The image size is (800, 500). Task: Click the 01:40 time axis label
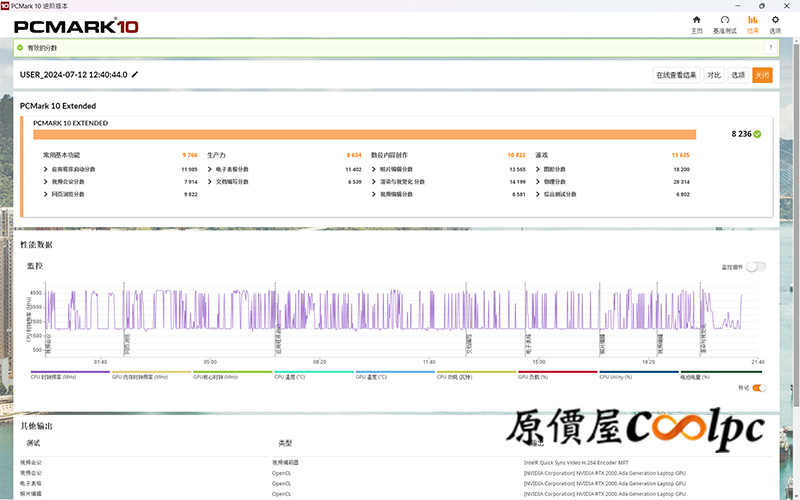click(x=101, y=362)
